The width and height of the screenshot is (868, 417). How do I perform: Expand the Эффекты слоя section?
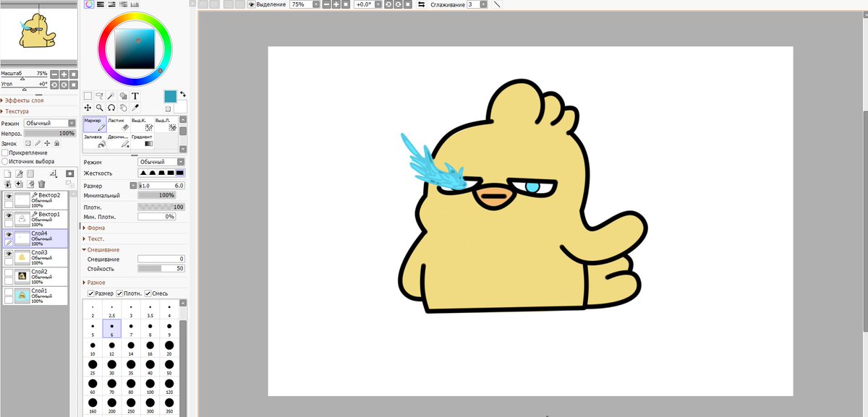tap(22, 100)
